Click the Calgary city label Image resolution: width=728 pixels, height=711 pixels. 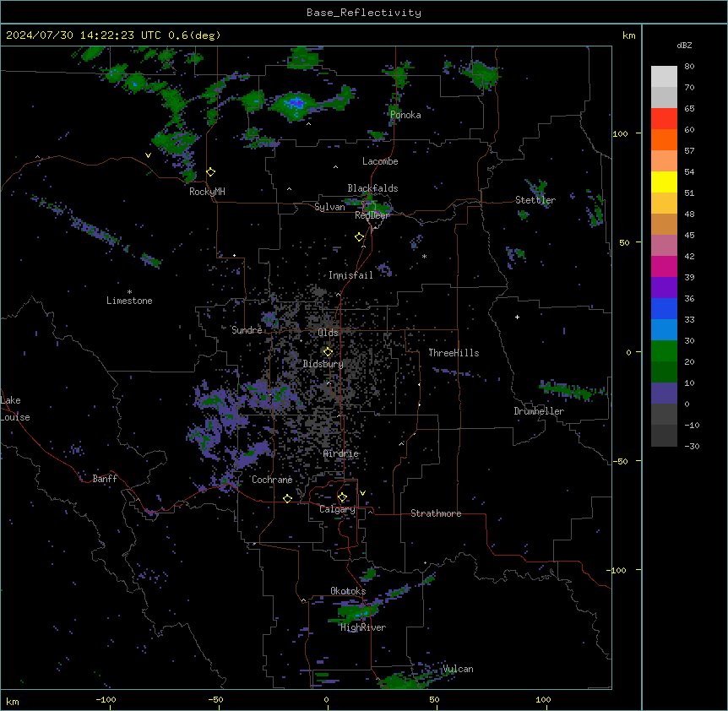(337, 509)
